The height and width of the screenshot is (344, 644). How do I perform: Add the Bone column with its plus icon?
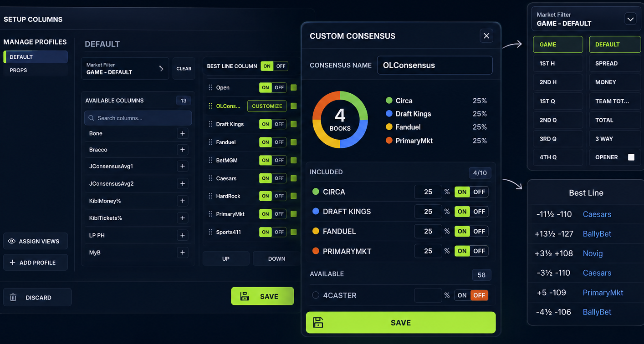click(x=183, y=133)
